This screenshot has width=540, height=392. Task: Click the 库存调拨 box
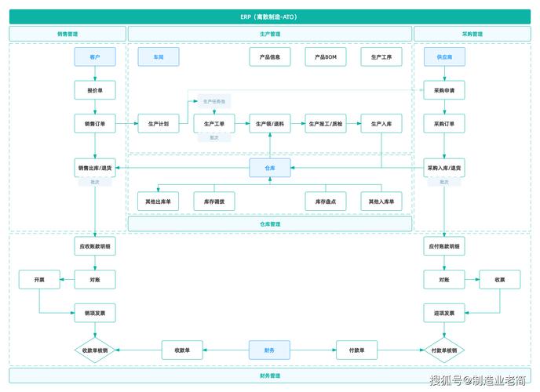point(214,201)
